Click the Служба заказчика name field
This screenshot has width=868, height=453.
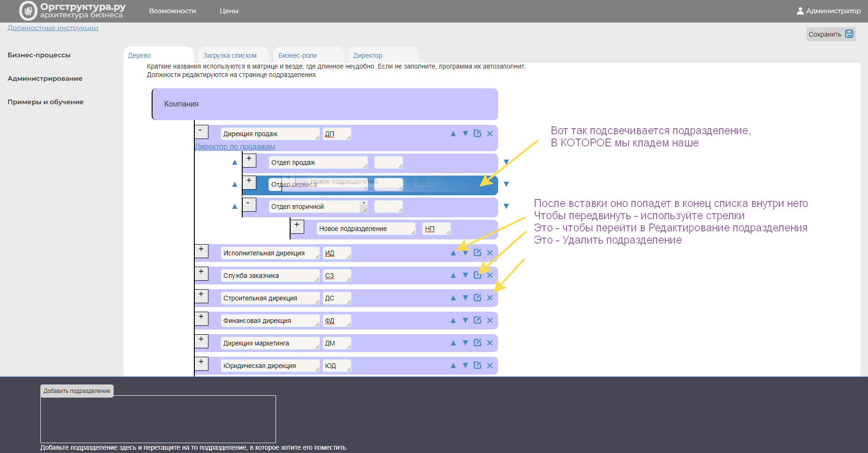coord(270,276)
